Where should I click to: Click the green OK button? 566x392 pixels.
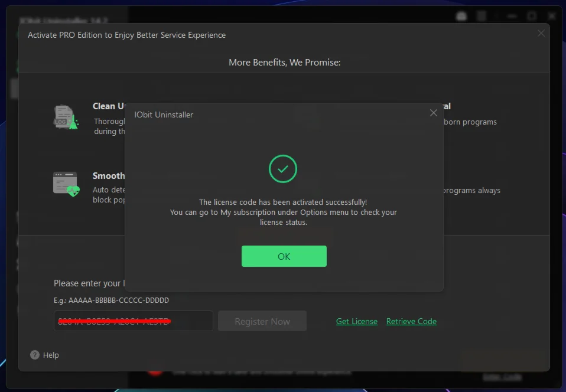coord(284,256)
